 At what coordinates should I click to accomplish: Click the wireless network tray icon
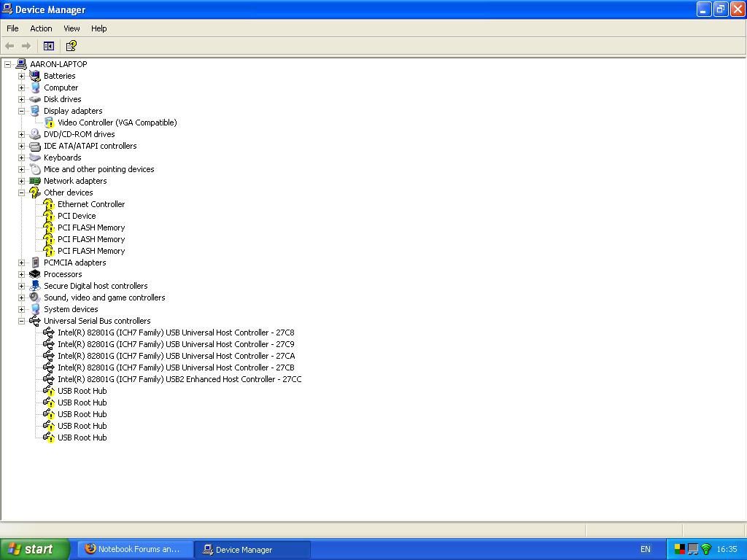click(706, 550)
